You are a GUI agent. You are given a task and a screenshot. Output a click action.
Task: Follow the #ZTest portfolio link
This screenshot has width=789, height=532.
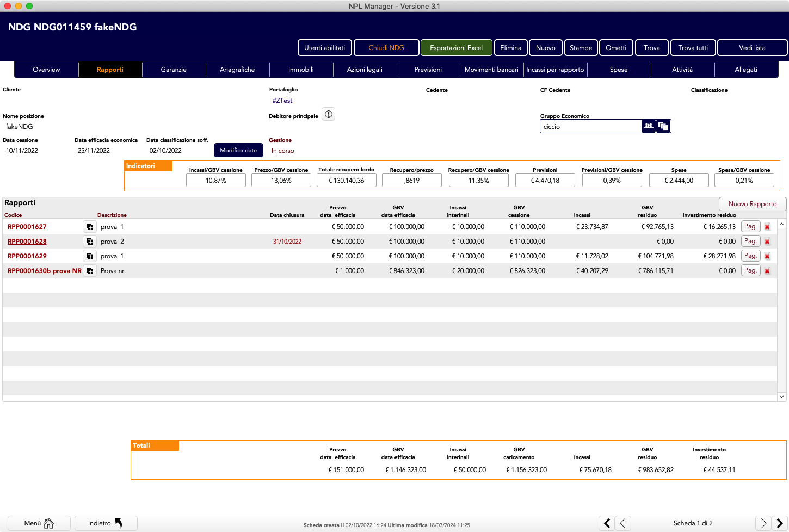point(282,101)
